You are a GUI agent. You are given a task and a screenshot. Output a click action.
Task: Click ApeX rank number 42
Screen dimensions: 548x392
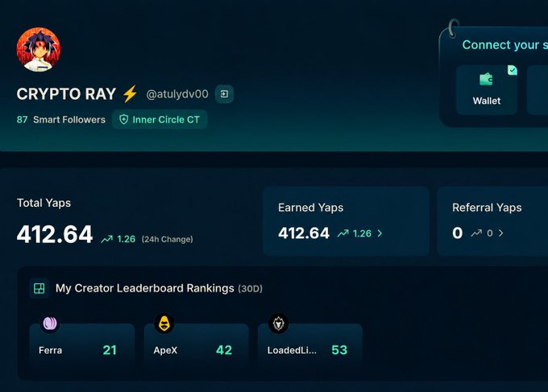[x=224, y=350]
